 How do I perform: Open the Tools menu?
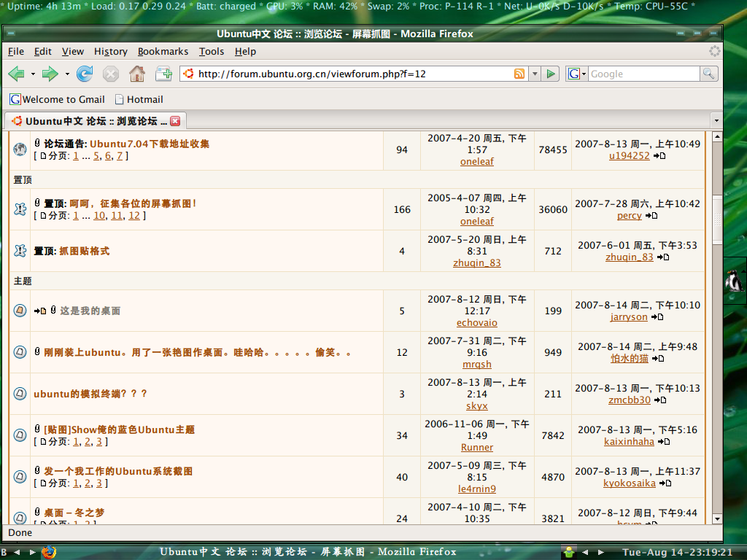pos(212,52)
